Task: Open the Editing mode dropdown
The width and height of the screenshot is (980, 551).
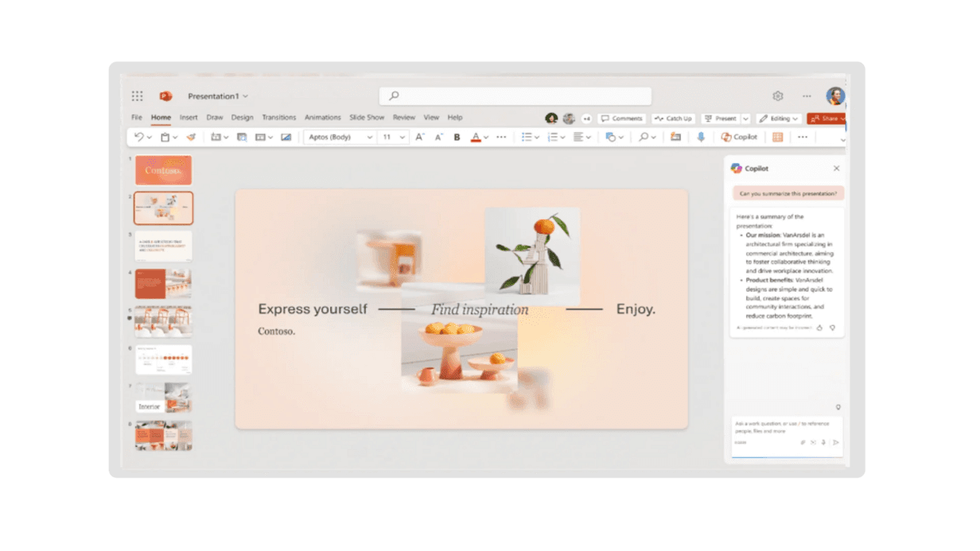Action: [x=779, y=118]
